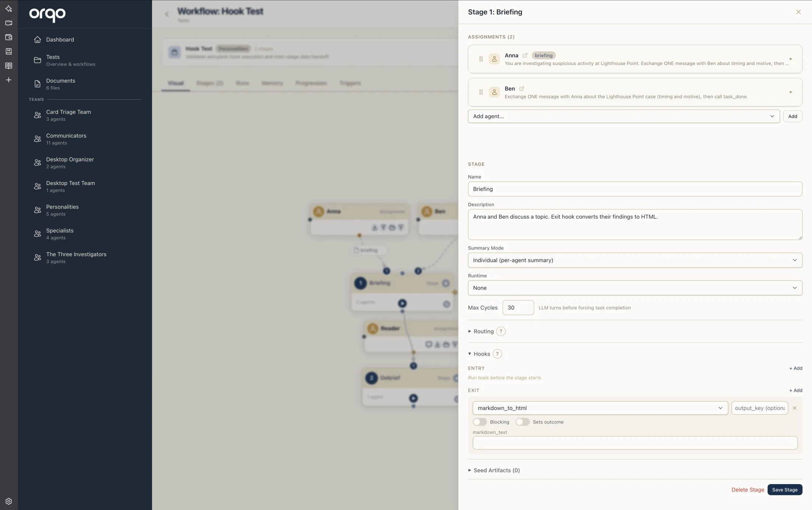Screen dimensions: 812x510
Task: Click the Debrief stage play button on canvas
Action: tap(413, 398)
